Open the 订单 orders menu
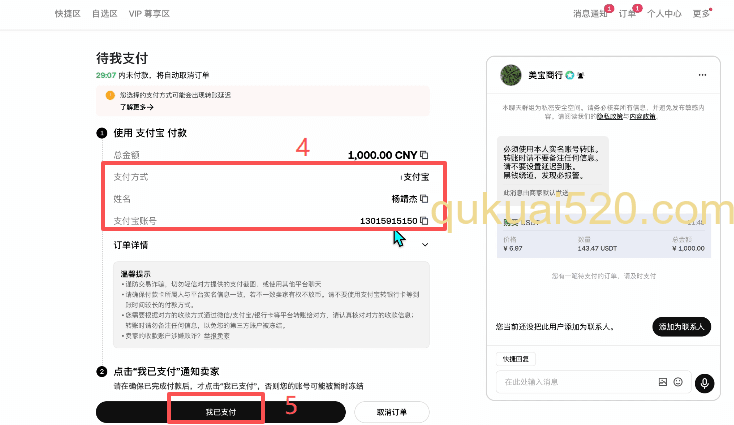This screenshot has width=734, height=425. [x=627, y=14]
